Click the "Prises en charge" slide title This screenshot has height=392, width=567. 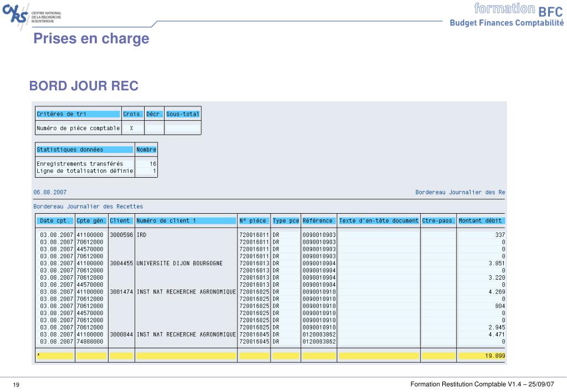pos(91,38)
